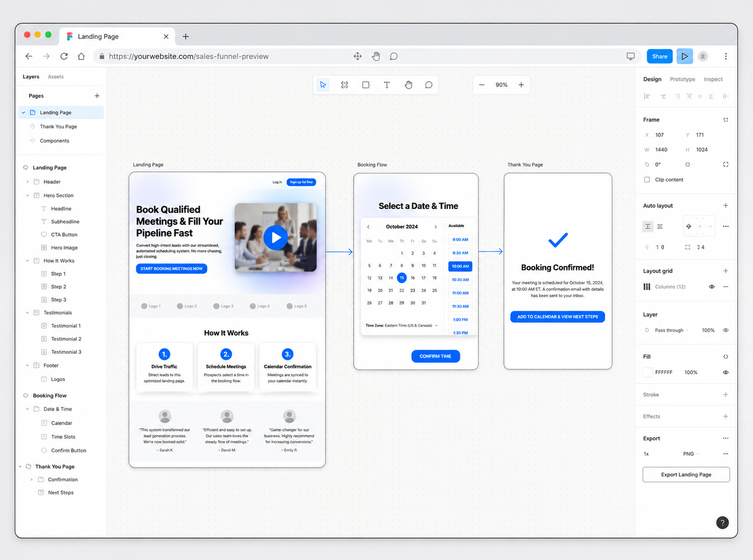This screenshot has height=560, width=753.
Task: Open the three-dot browser menu
Action: 726,56
